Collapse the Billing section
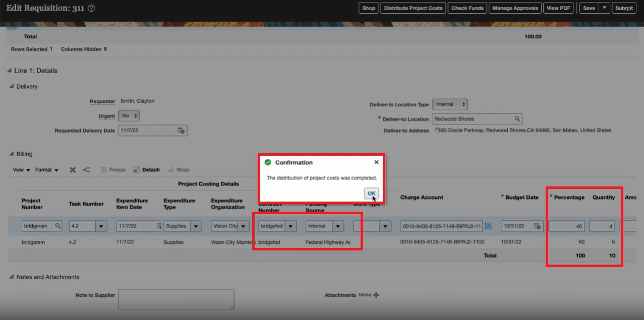Screen dimensions: 644x320 tap(11, 154)
